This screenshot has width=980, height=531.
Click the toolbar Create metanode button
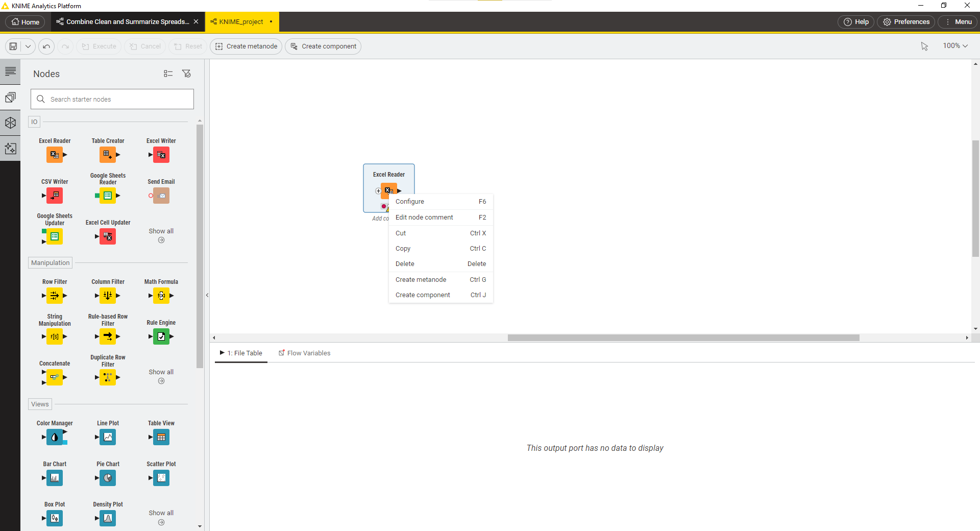pos(247,46)
